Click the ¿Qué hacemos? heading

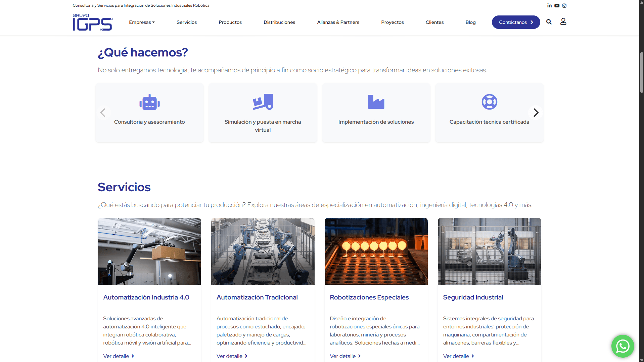click(143, 52)
